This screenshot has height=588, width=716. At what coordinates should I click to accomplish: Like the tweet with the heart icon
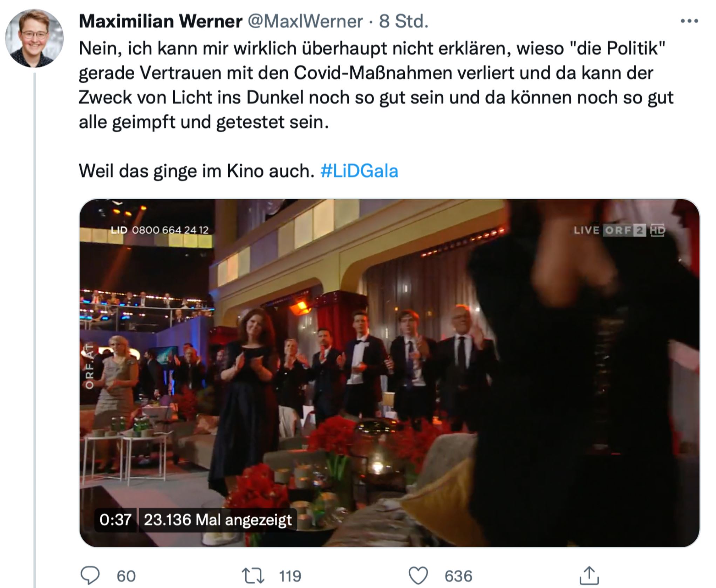click(418, 576)
